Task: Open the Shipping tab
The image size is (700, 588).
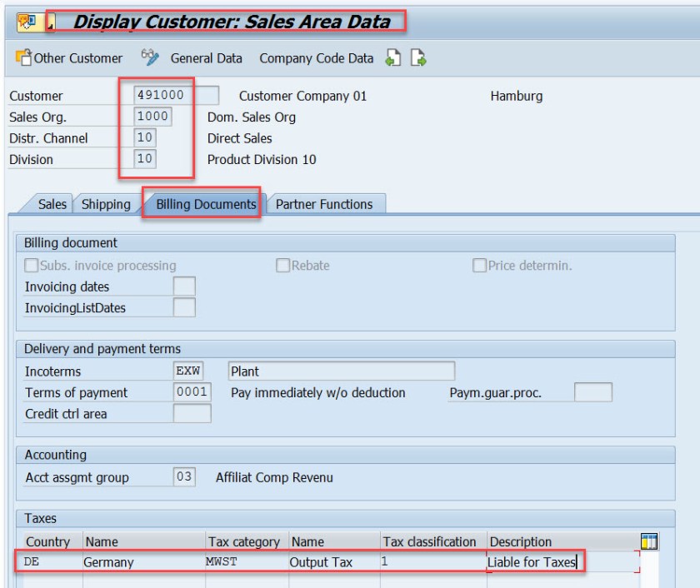Action: pyautogui.click(x=105, y=204)
